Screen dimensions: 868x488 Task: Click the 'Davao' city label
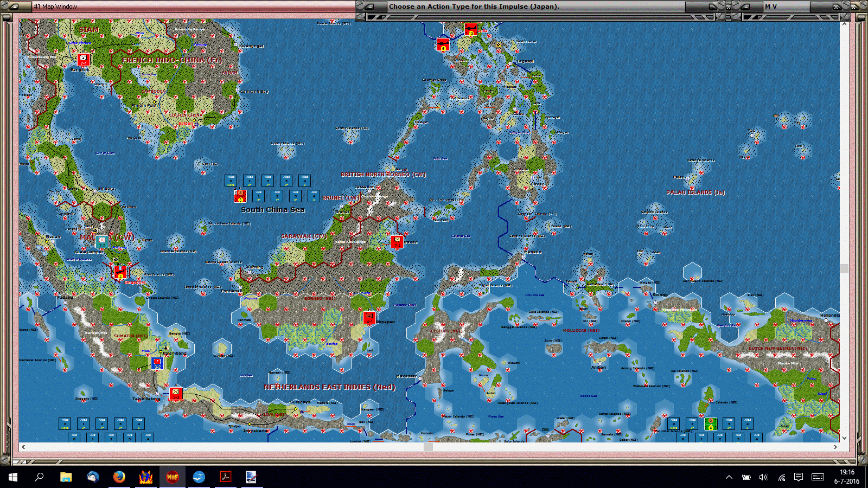click(x=538, y=184)
